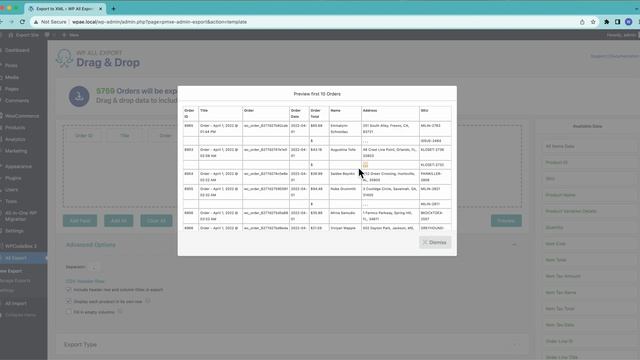Focus the browser address bar URL

(x=159, y=22)
